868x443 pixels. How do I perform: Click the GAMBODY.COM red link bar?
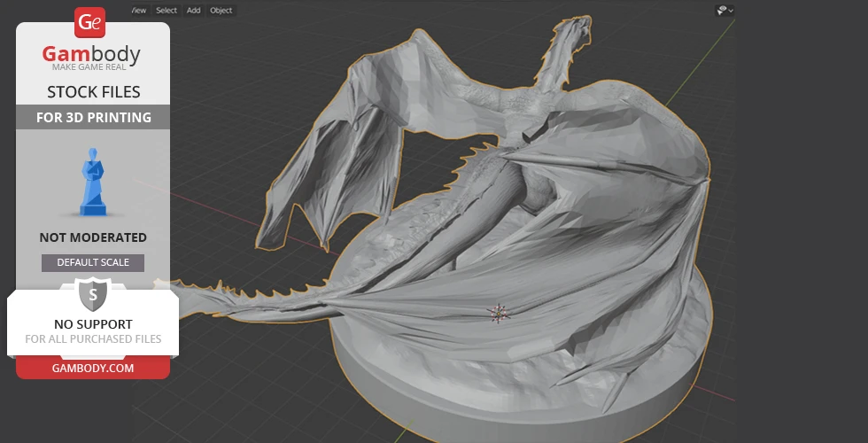[x=93, y=368]
